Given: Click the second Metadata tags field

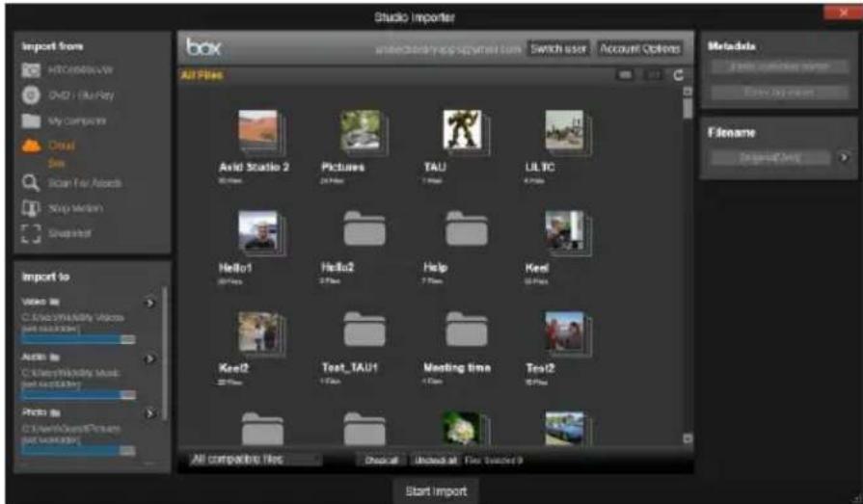Looking at the screenshot, I should (x=779, y=92).
